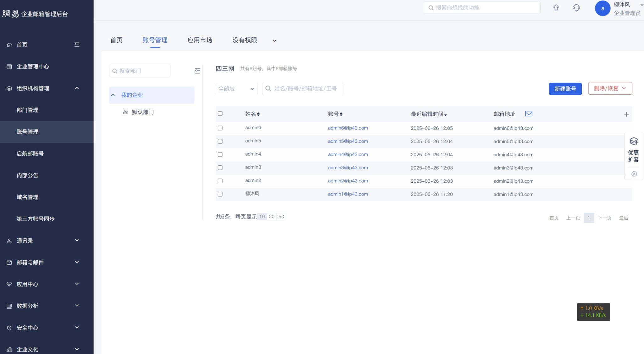The height and width of the screenshot is (354, 644).
Task: Open the 全部域 dropdown
Action: [236, 89]
